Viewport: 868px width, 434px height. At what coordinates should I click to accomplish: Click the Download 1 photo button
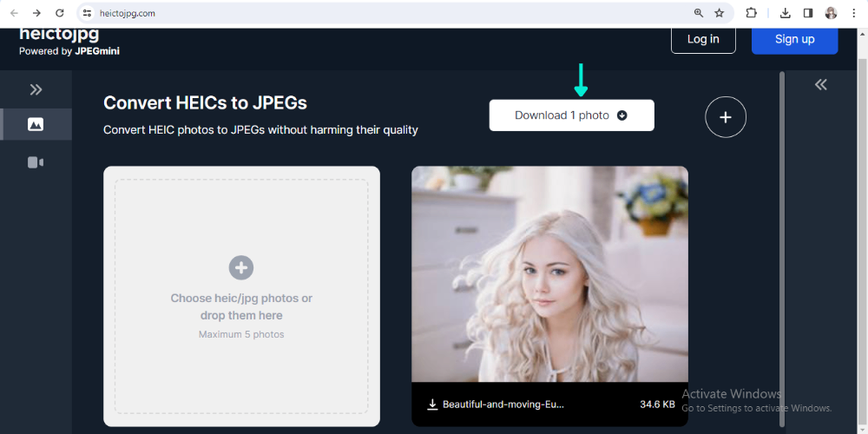[571, 115]
